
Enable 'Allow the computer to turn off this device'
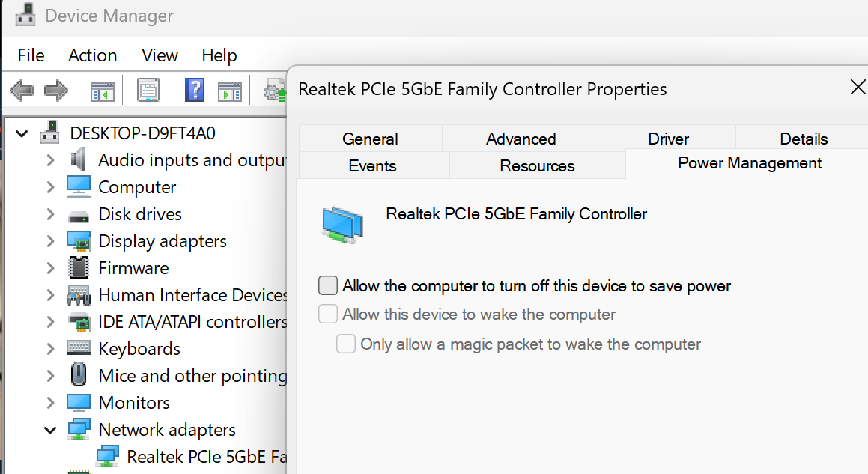[x=328, y=285]
